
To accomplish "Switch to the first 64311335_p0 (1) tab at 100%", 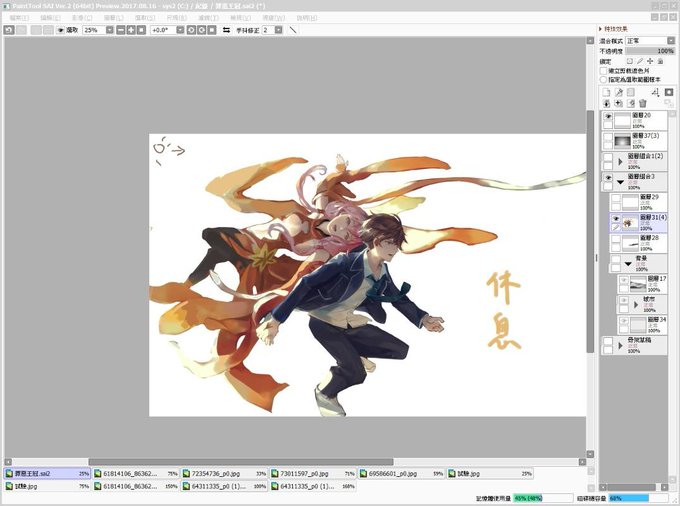I will (224, 486).
